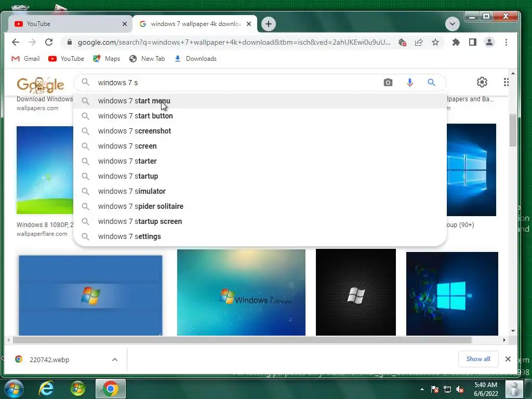Click the vertical scrollbar thumb

513,130
